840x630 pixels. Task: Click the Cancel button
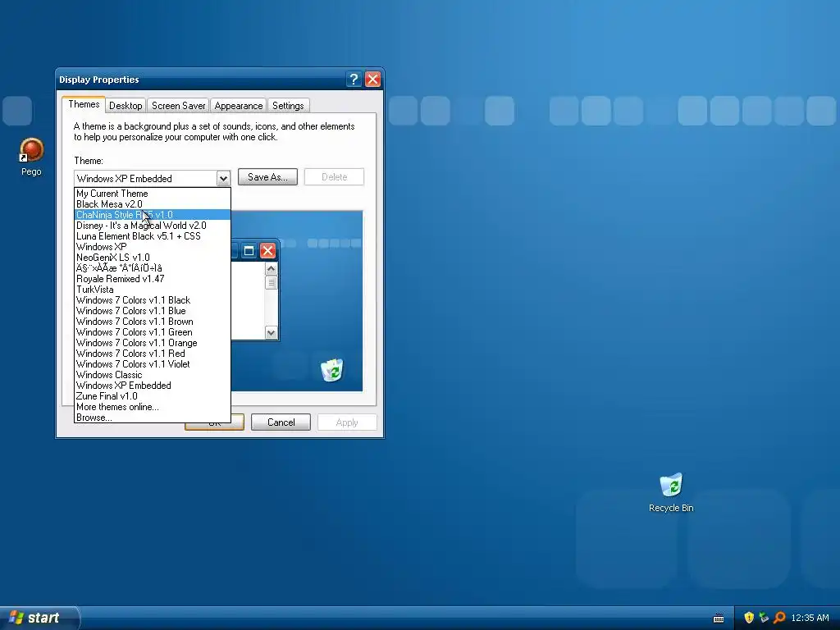click(281, 422)
